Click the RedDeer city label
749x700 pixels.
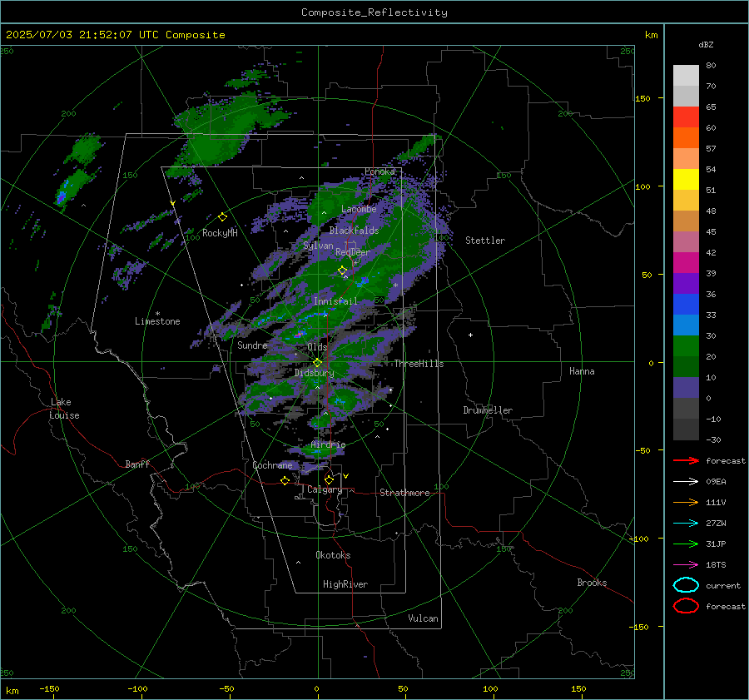pyautogui.click(x=353, y=252)
